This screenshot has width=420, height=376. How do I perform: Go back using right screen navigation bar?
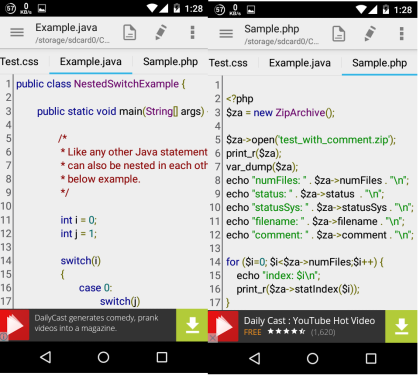click(255, 359)
